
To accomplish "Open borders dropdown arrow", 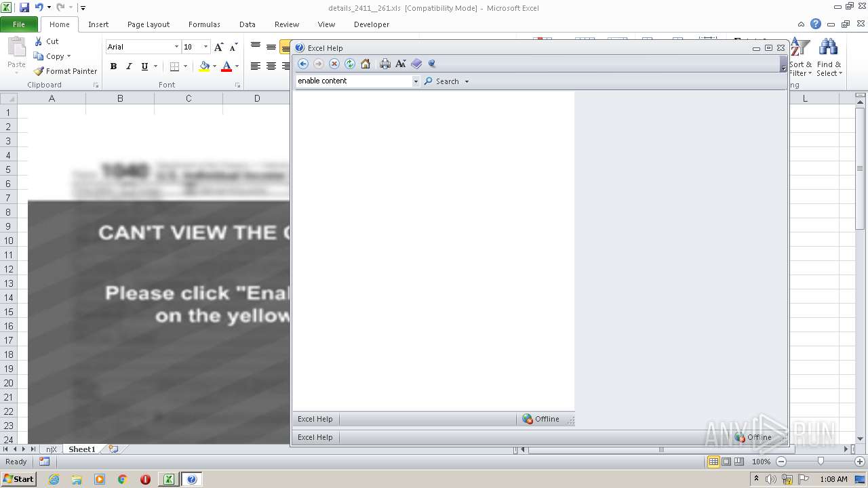I will point(184,66).
